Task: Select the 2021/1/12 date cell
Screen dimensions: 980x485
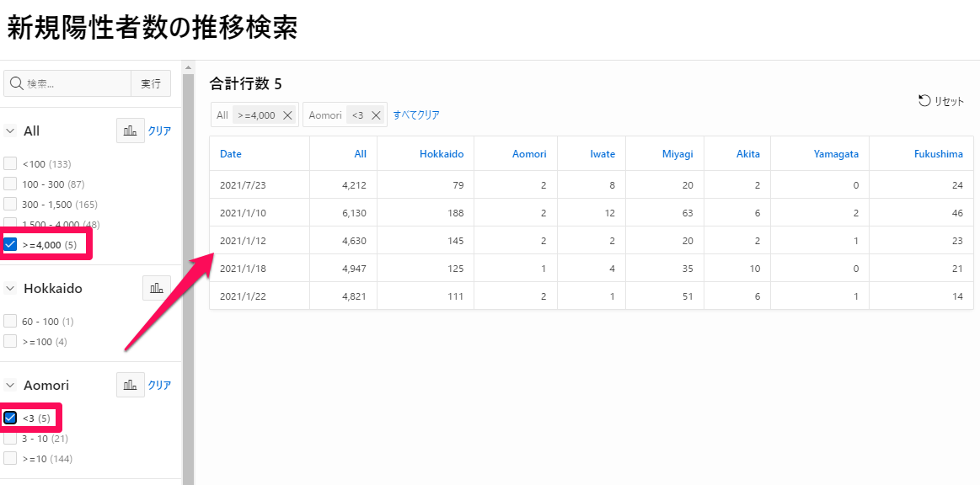Action: point(260,240)
